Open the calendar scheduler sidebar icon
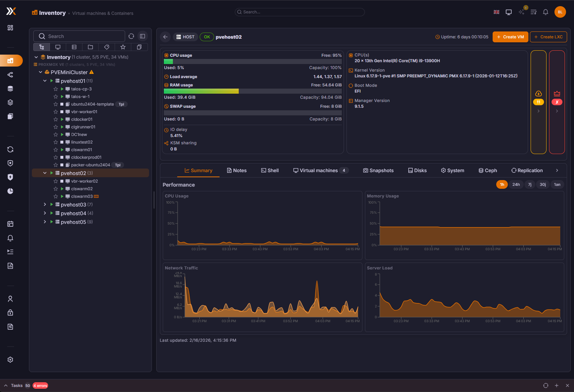 point(10,224)
